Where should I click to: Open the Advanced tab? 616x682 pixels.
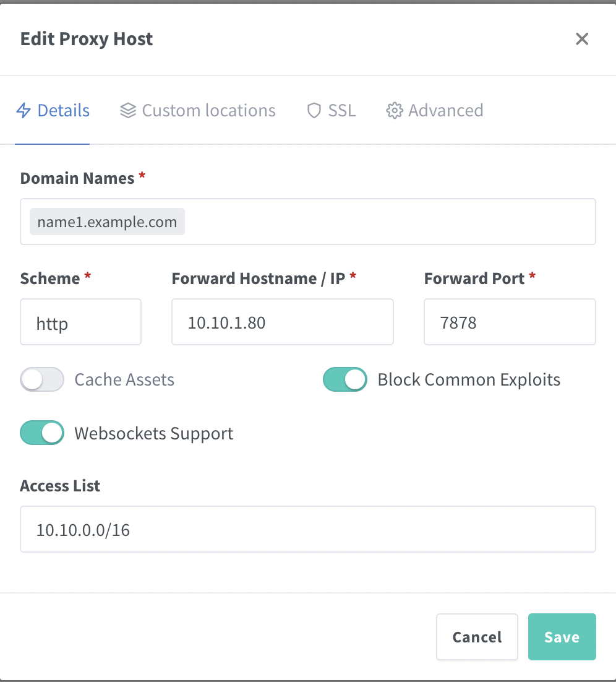tap(445, 111)
